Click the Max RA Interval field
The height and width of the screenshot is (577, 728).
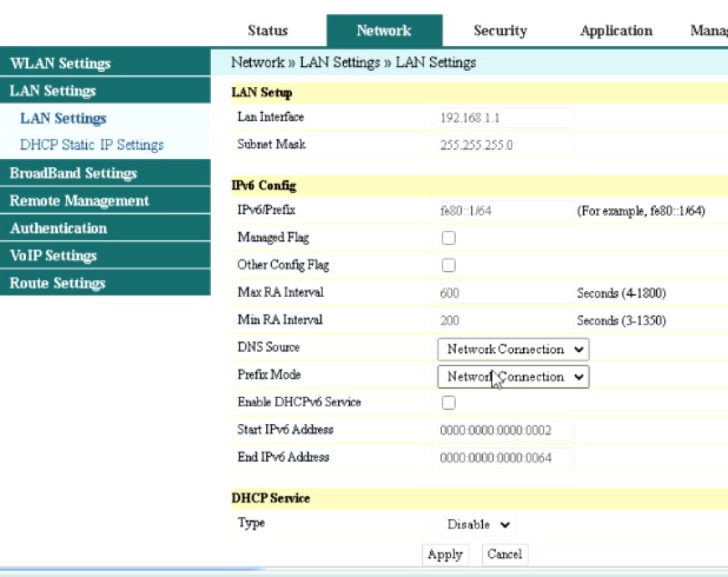pos(505,293)
